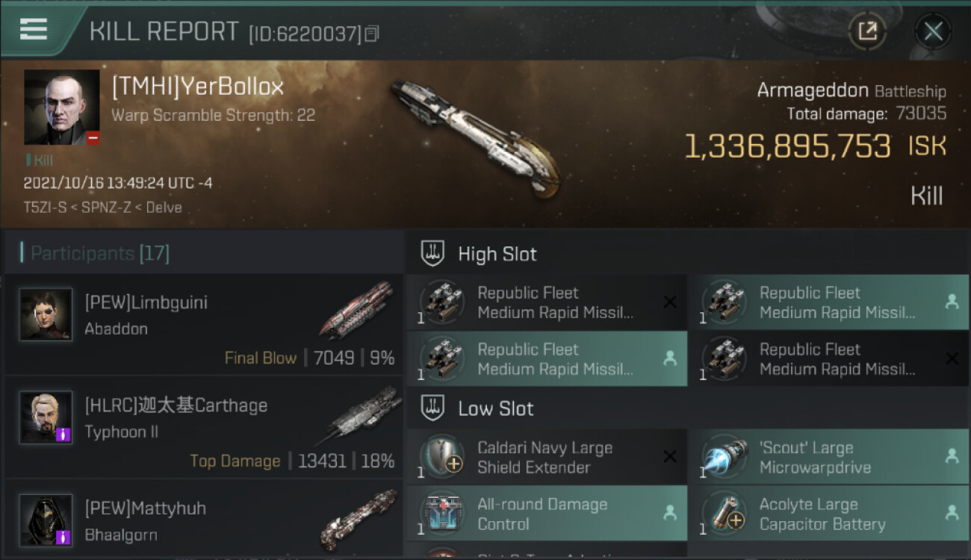Viewport: 971px width, 560px height.
Task: Open 迦太基Carthage's participant portrait
Action: tap(46, 417)
